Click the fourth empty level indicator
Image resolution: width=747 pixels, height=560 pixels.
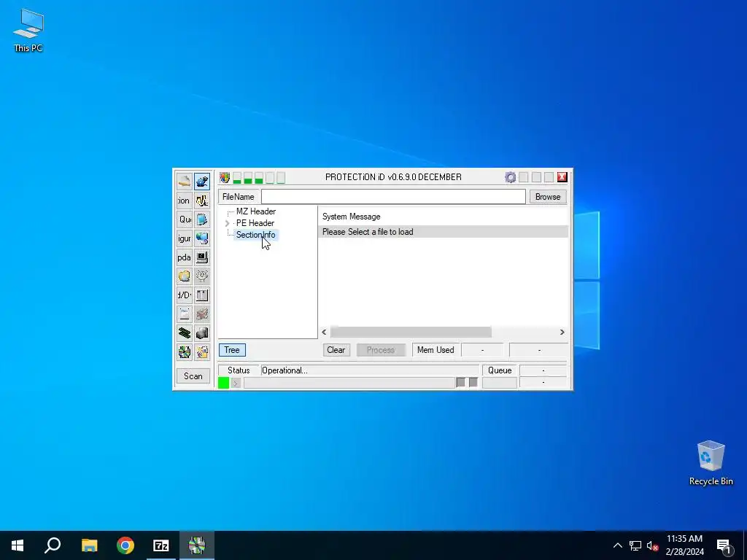pos(270,178)
